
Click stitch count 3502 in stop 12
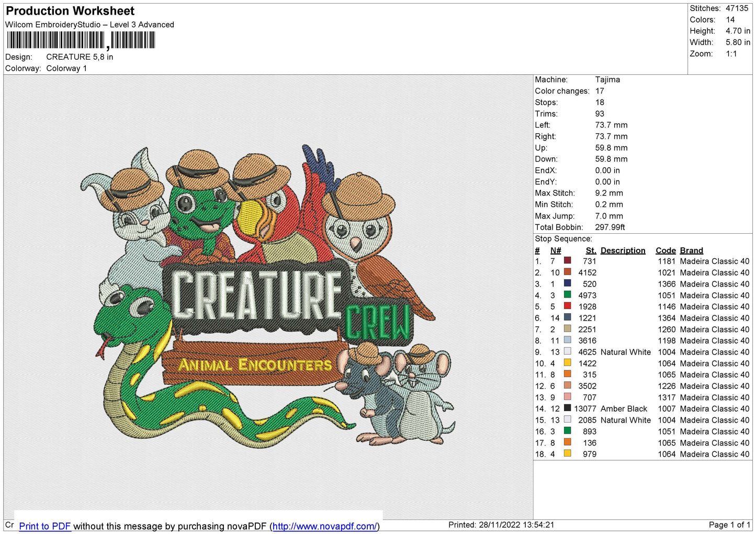point(587,386)
